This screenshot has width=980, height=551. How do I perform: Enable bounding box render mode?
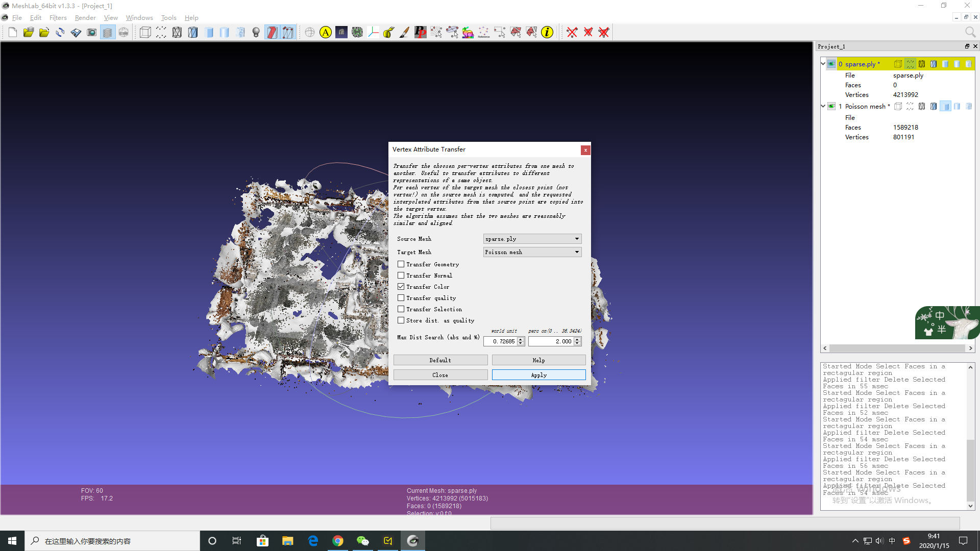[145, 33]
